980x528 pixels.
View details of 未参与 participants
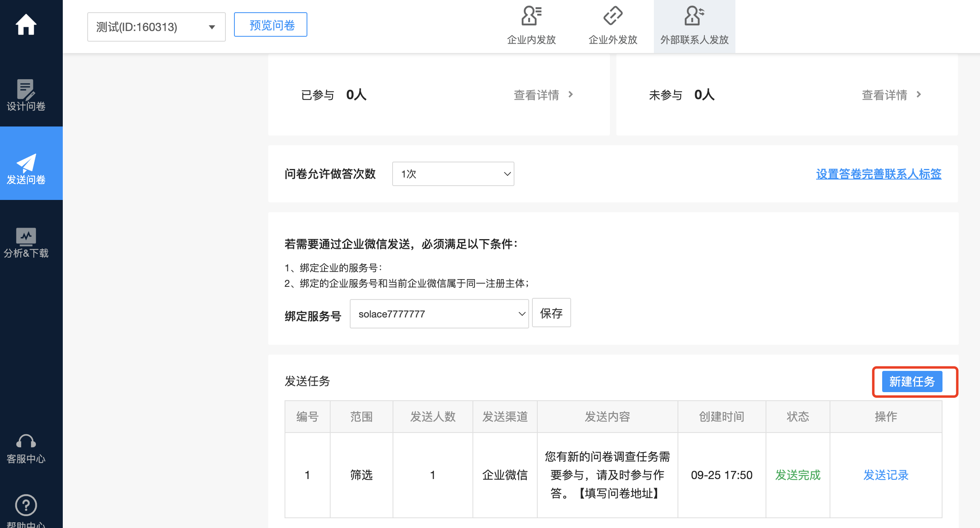click(885, 95)
